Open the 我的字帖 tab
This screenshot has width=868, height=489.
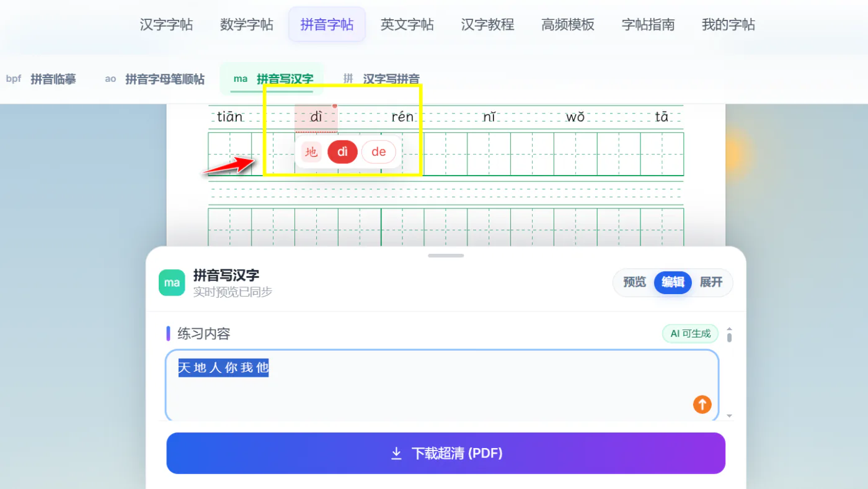[728, 25]
